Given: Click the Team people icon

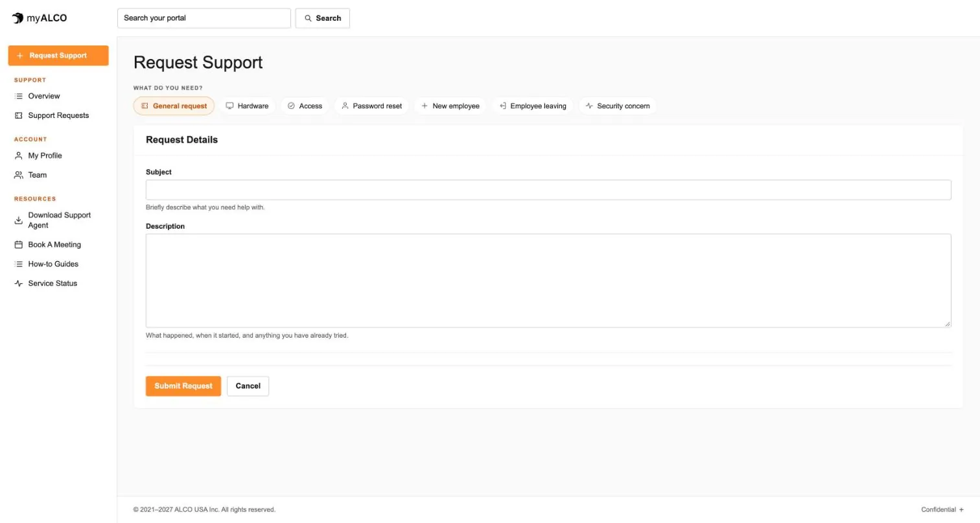Looking at the screenshot, I should click(19, 175).
